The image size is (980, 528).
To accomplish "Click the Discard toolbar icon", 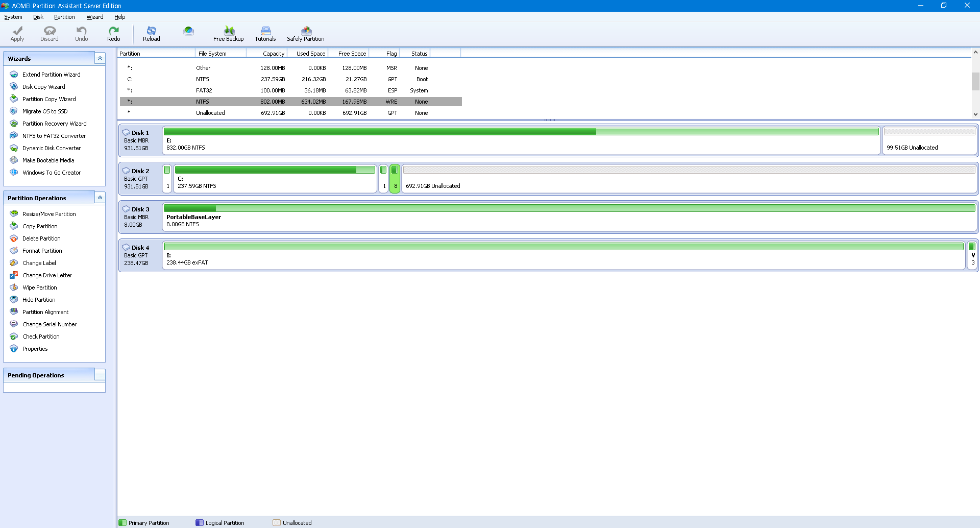I will tap(50, 34).
